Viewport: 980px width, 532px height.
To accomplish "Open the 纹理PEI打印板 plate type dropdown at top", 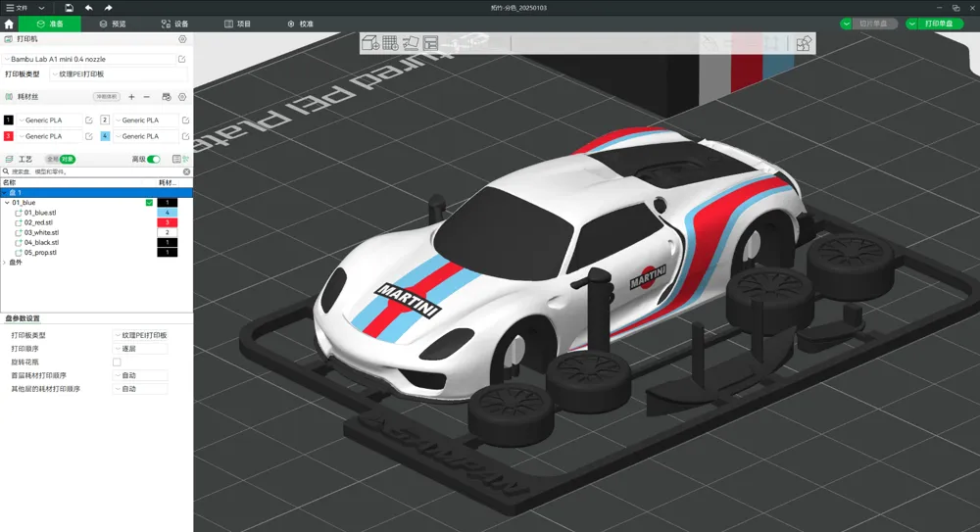I will click(x=119, y=73).
